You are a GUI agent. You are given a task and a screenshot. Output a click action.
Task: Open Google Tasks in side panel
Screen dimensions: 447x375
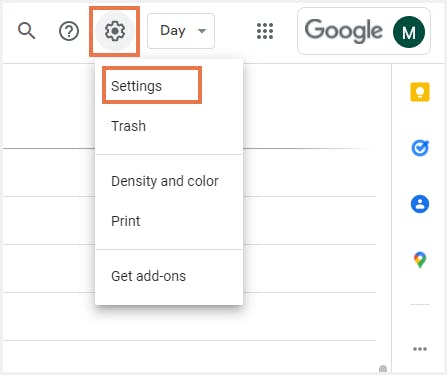(420, 148)
